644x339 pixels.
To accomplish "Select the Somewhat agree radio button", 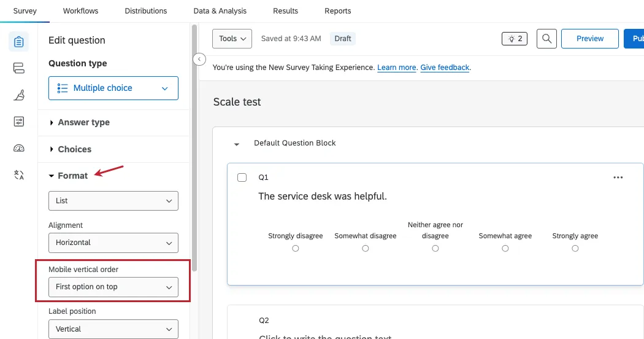I will tap(505, 249).
